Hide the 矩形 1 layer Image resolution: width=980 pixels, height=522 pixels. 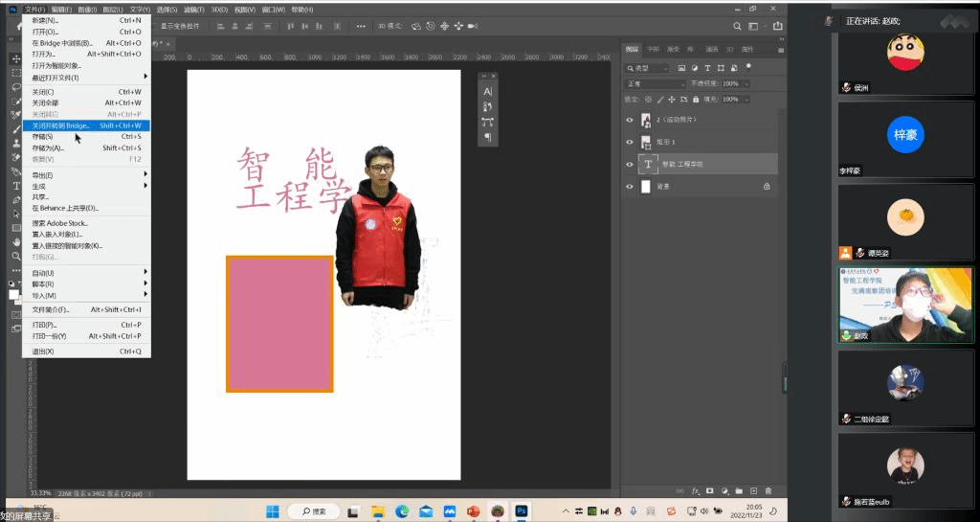click(x=630, y=142)
